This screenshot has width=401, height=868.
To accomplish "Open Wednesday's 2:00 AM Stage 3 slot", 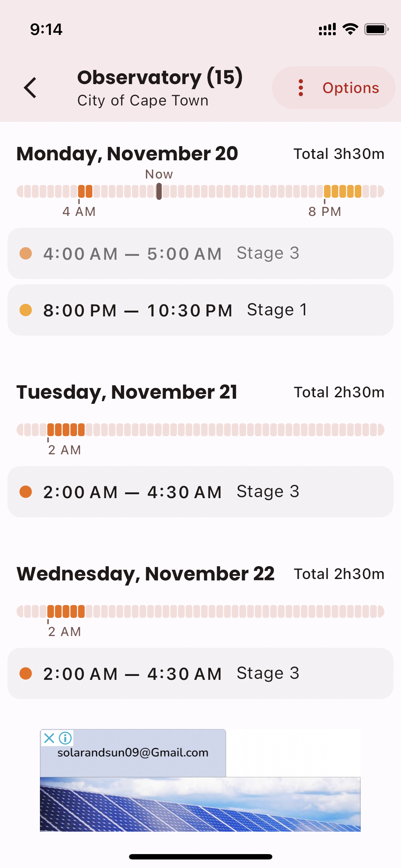I will [x=200, y=673].
